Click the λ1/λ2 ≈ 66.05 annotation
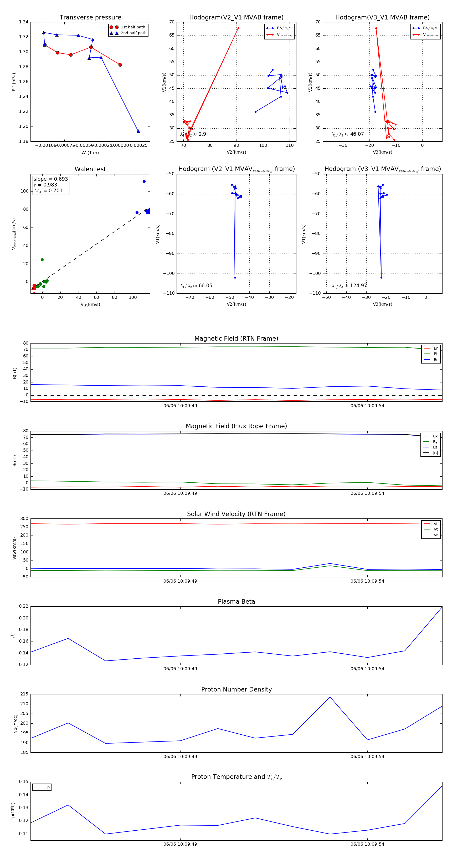Screen dimensions: 473x868 point(196,286)
